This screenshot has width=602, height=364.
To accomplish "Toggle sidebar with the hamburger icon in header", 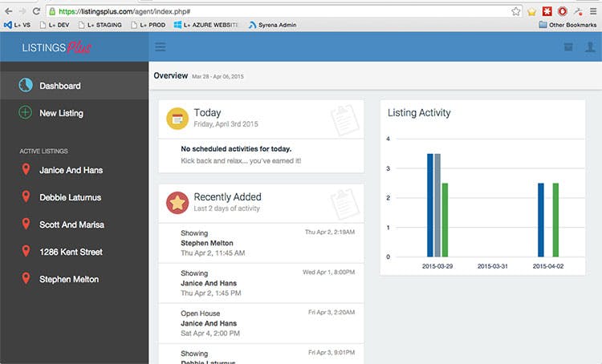I will [x=161, y=47].
